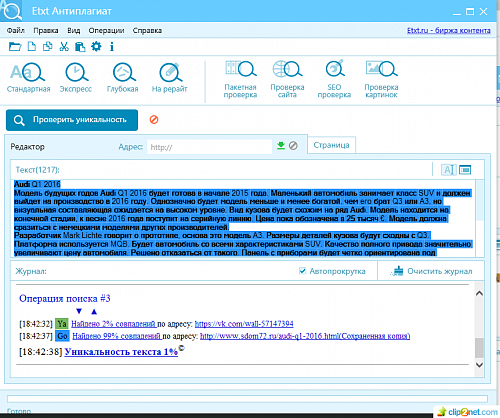Paste text with the clipboard icon
Image resolution: width=500 pixels, height=418 pixels.
tap(80, 47)
